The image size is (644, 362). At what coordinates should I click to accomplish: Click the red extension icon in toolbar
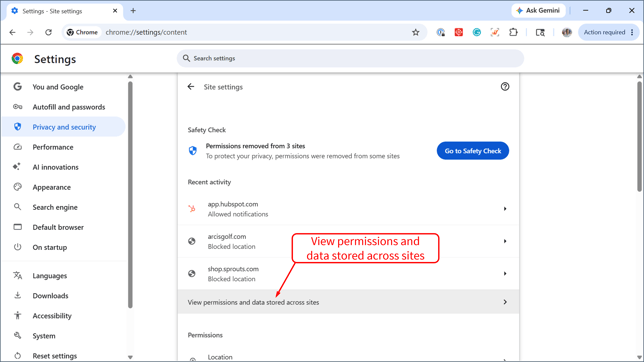tap(459, 32)
